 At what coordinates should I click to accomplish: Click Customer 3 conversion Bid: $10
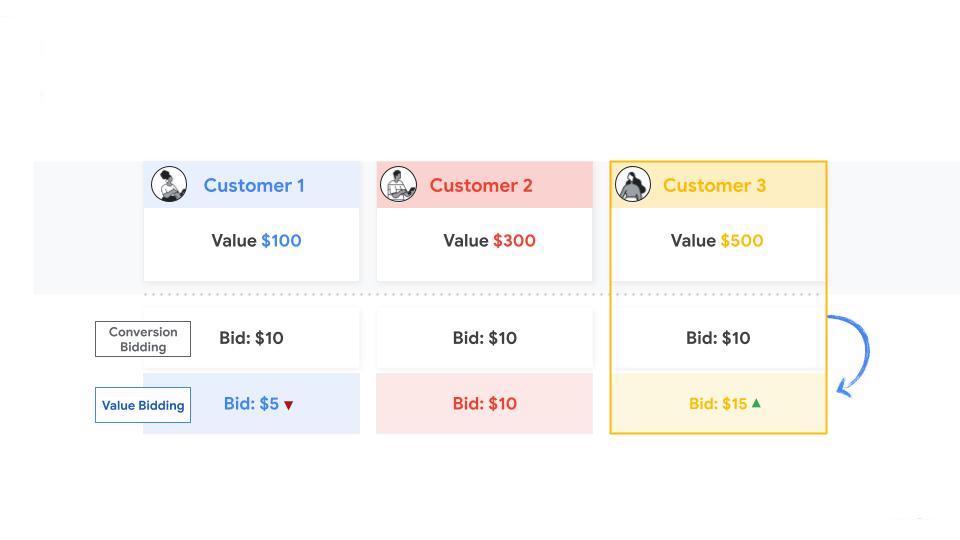(x=718, y=338)
